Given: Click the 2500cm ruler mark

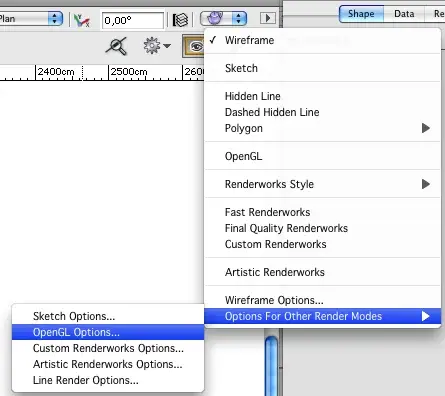Looking at the screenshot, I should click(129, 72).
